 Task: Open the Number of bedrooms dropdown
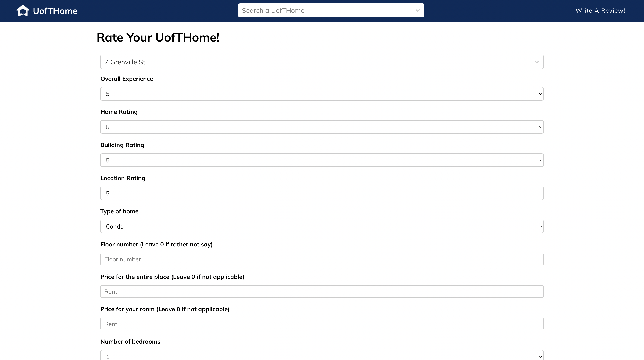coord(322,355)
